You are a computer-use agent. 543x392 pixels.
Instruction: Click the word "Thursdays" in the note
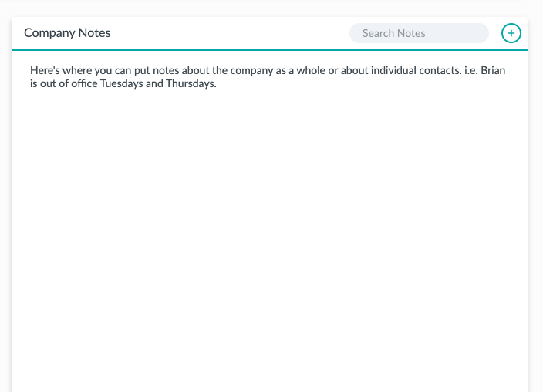tap(191, 84)
